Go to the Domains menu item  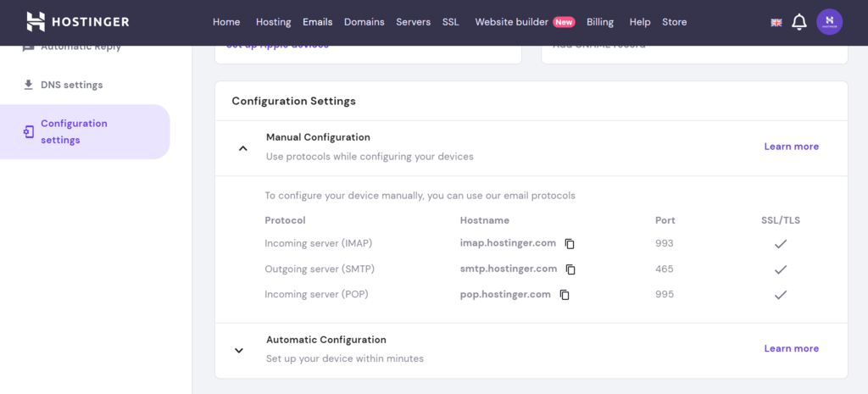point(364,22)
